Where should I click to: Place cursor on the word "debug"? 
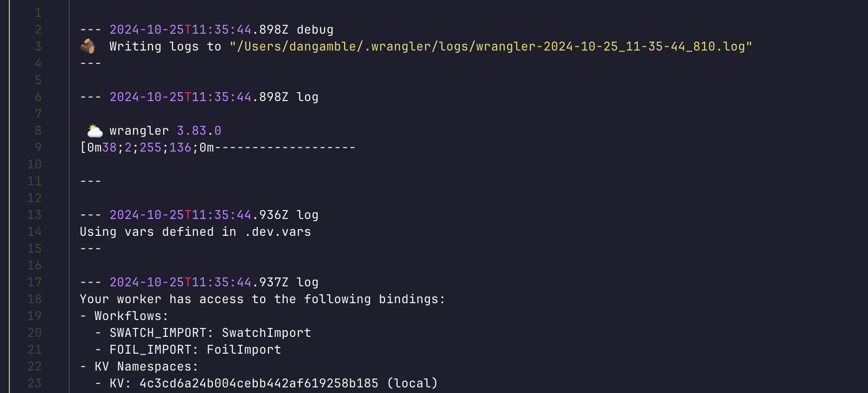coord(315,29)
